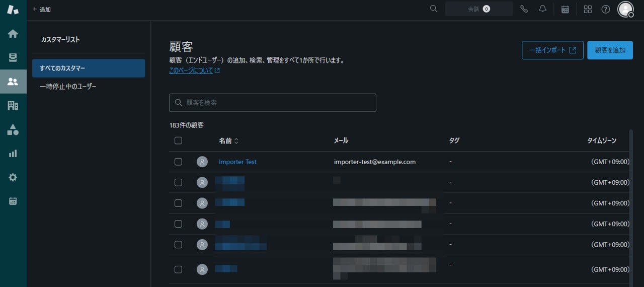Open the shapes icon in the sidebar
This screenshot has width=644, height=287.
pos(13,129)
